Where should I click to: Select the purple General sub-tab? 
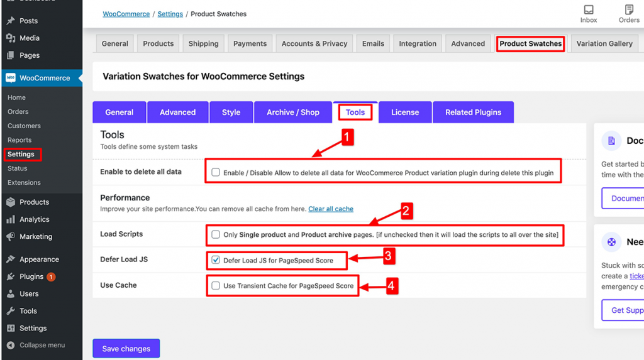(x=119, y=112)
